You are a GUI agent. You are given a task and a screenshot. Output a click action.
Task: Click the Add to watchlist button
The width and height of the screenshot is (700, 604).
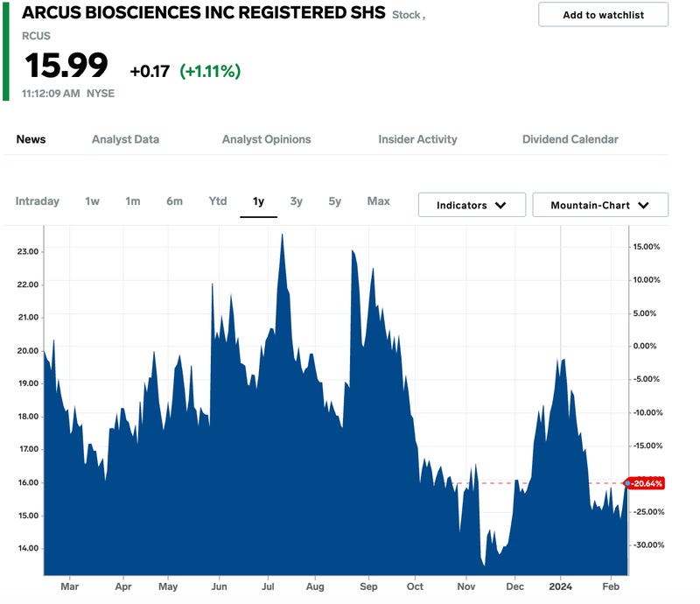[603, 15]
